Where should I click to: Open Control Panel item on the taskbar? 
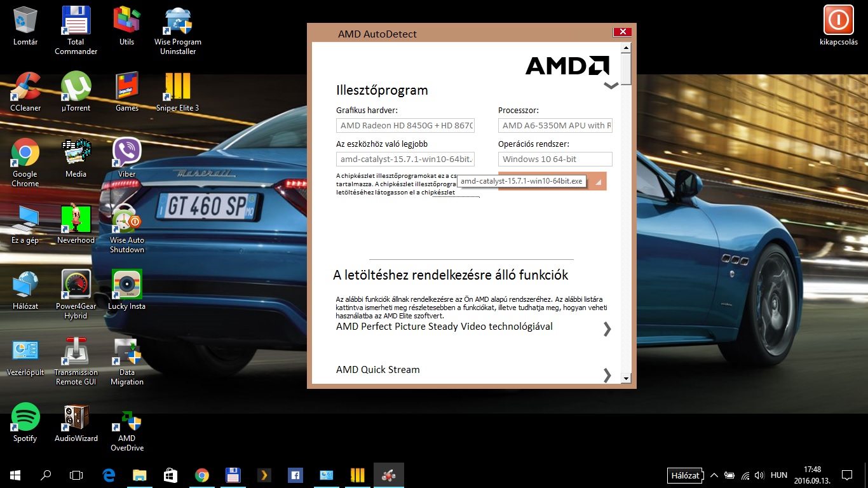326,475
